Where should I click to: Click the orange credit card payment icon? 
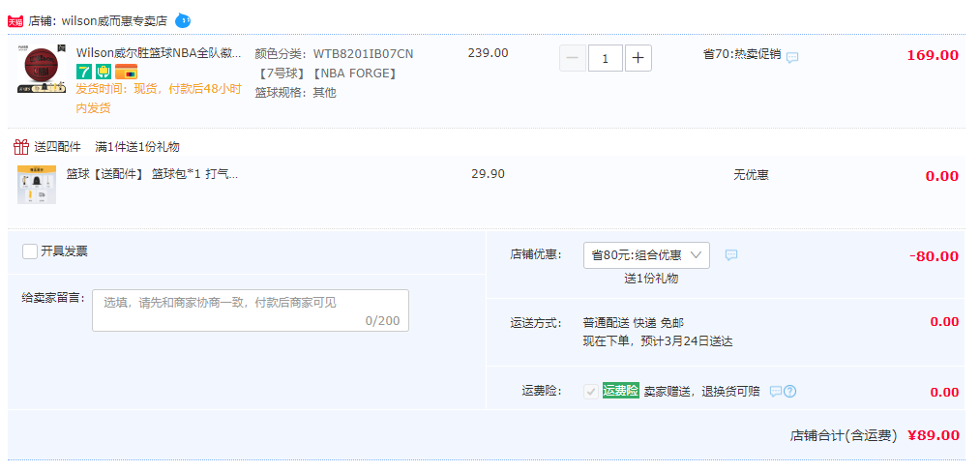click(127, 72)
